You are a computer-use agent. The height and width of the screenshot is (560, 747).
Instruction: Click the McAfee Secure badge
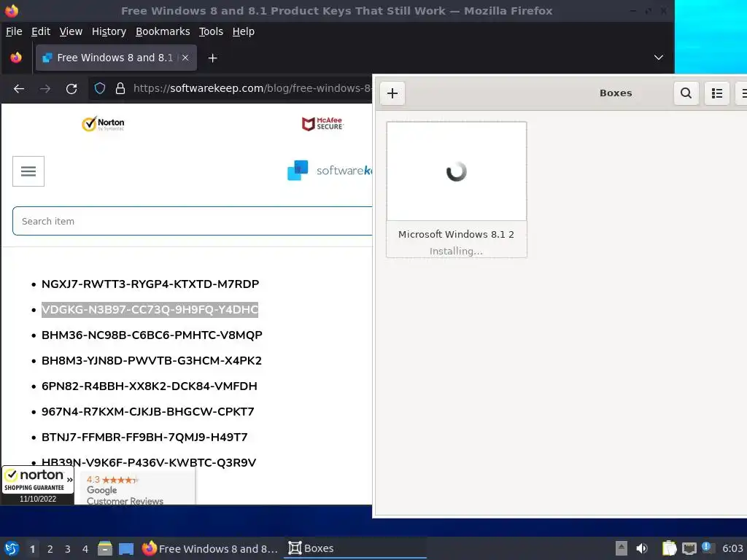pyautogui.click(x=322, y=124)
